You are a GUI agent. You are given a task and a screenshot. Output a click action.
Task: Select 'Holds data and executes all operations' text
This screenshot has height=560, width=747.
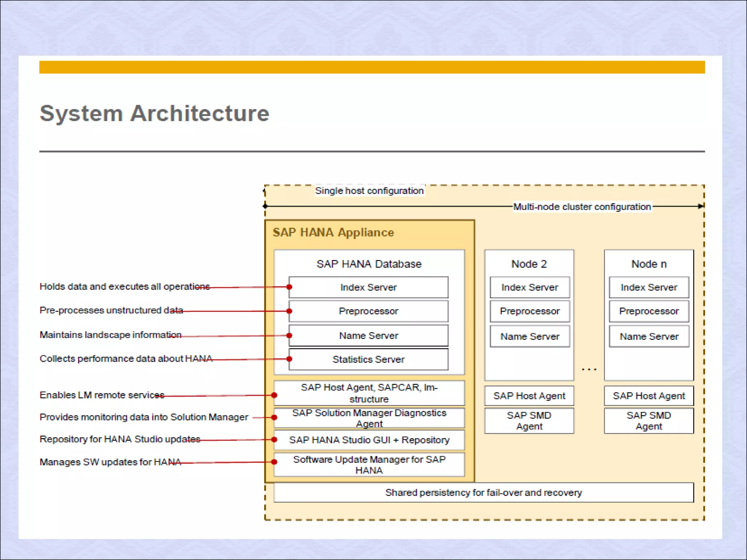124,287
